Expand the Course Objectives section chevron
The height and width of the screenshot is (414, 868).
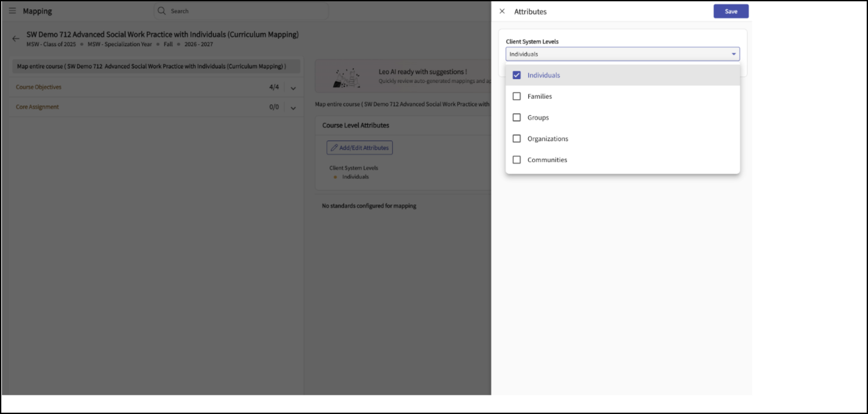(x=293, y=88)
